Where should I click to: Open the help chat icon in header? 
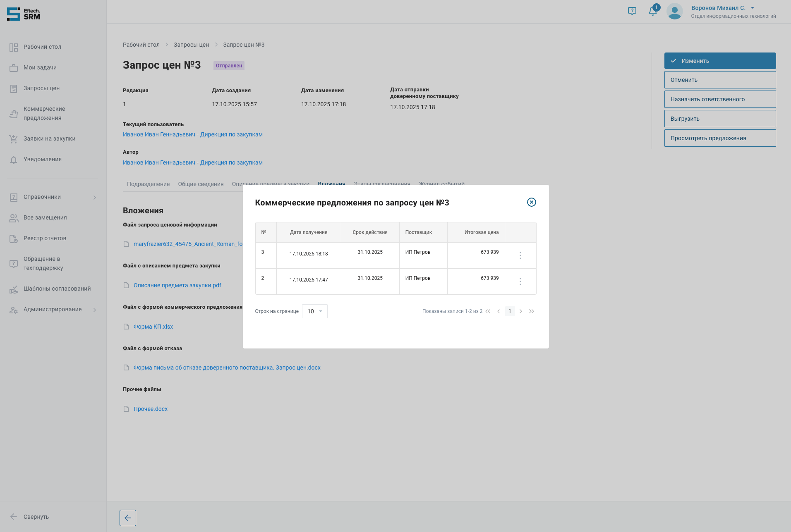click(632, 11)
